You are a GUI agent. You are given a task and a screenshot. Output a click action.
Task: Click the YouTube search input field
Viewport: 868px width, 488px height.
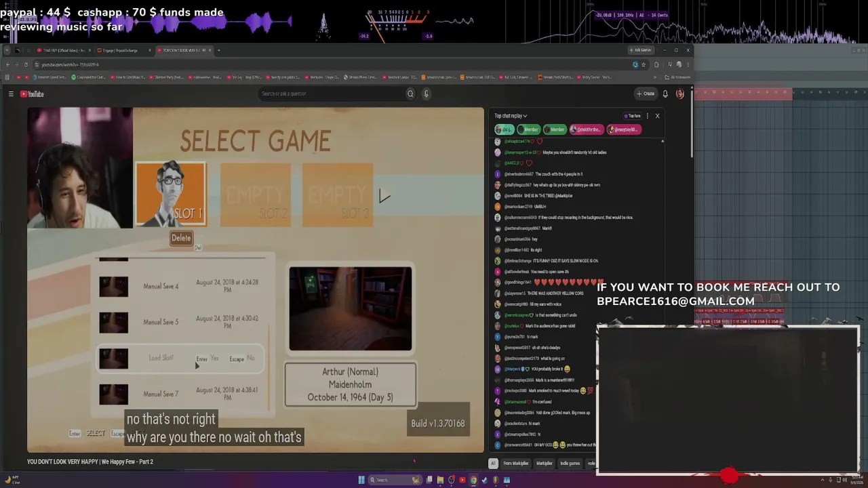pos(332,94)
